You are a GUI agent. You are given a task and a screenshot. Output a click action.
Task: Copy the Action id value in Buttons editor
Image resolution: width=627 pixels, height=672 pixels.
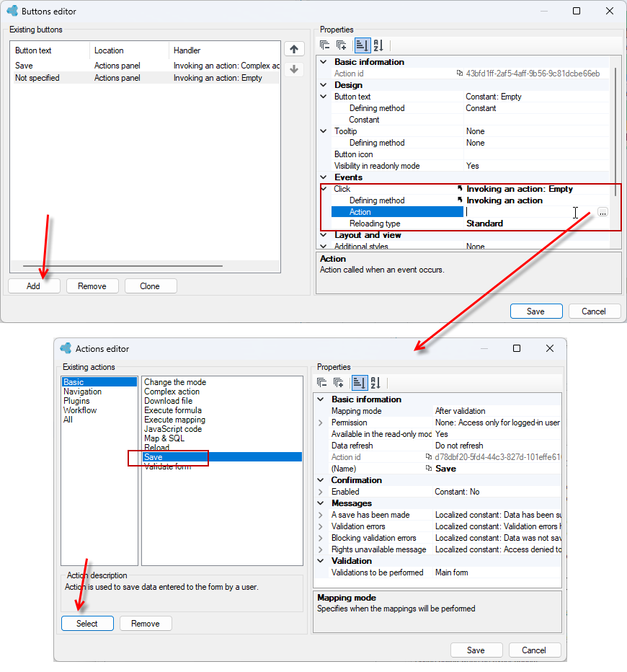click(460, 74)
